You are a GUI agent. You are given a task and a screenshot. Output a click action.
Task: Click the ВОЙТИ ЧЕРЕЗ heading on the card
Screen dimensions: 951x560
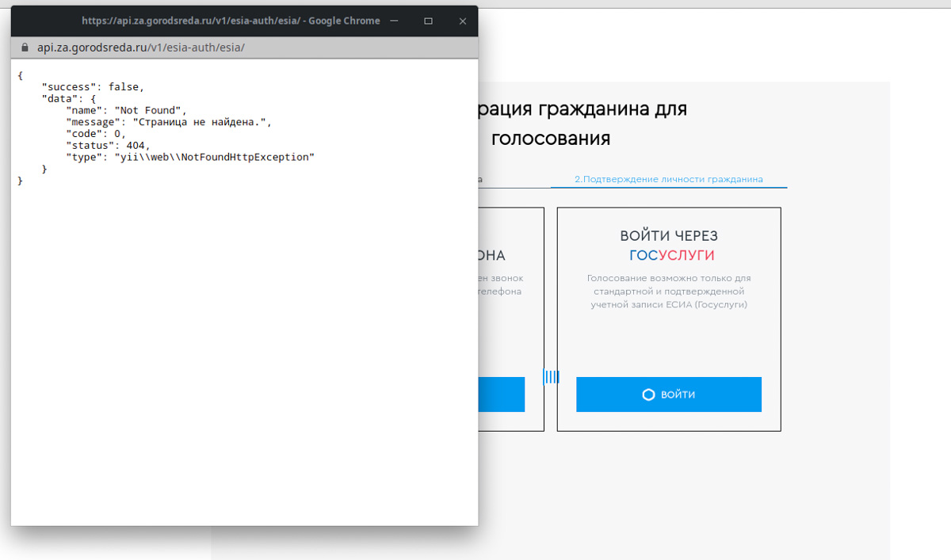670,235
